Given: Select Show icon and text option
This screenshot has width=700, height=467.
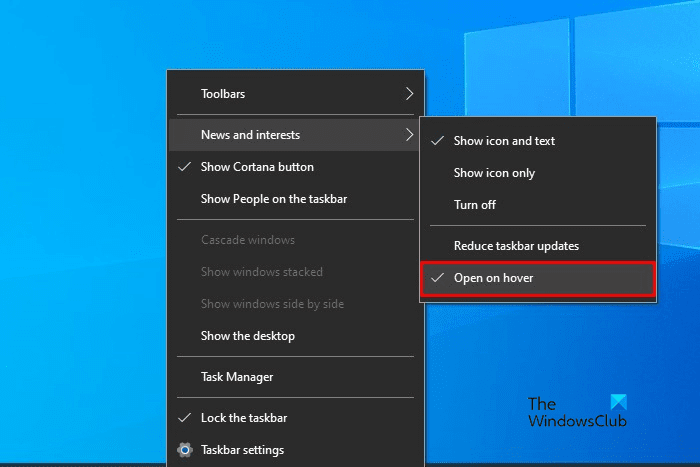Looking at the screenshot, I should click(538, 141).
